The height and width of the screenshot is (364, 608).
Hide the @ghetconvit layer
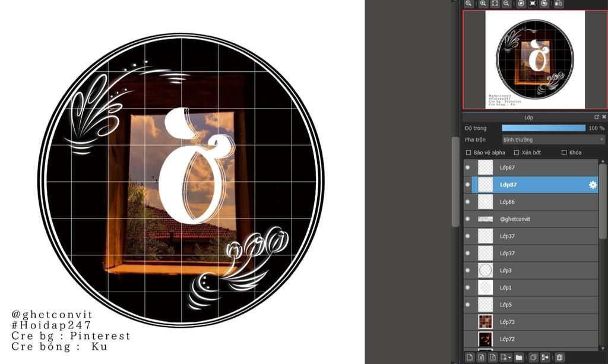(468, 219)
